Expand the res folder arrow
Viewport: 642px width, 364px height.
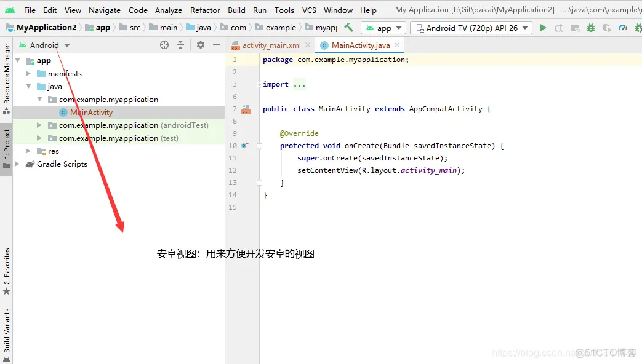click(x=28, y=151)
